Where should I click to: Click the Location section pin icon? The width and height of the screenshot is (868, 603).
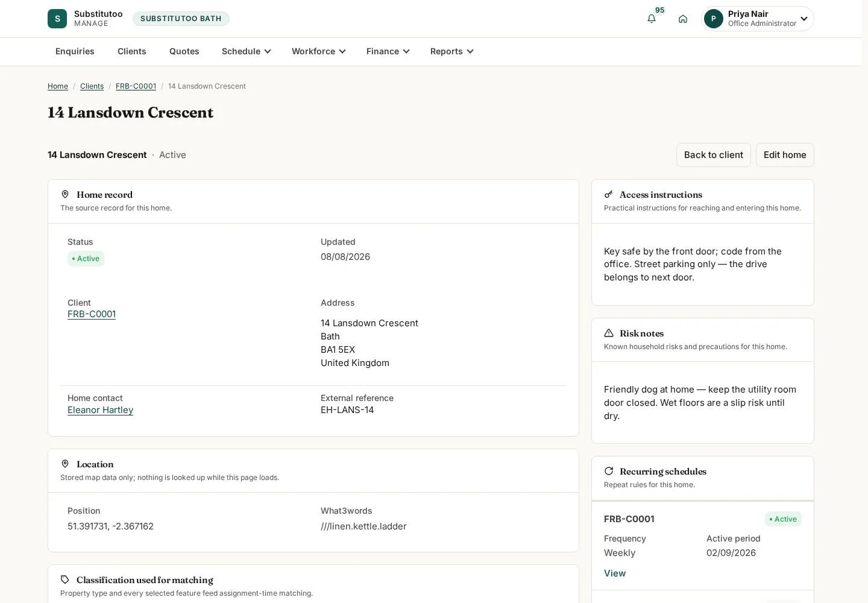tap(65, 464)
